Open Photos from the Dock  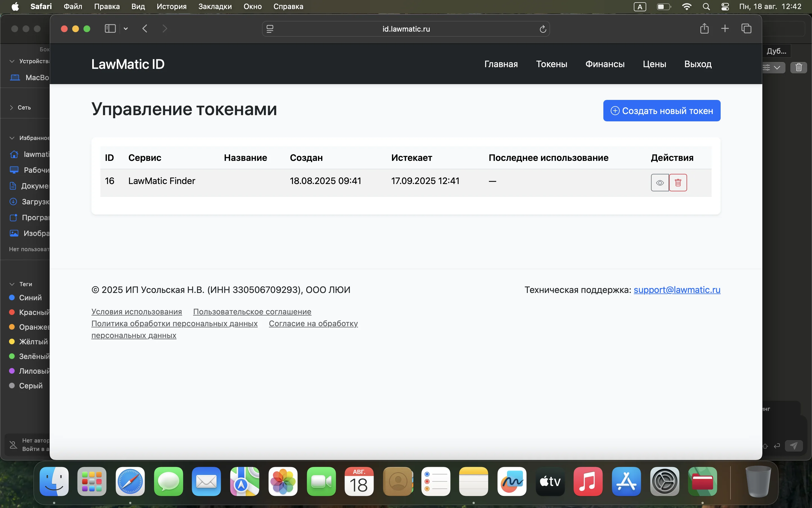[283, 481]
